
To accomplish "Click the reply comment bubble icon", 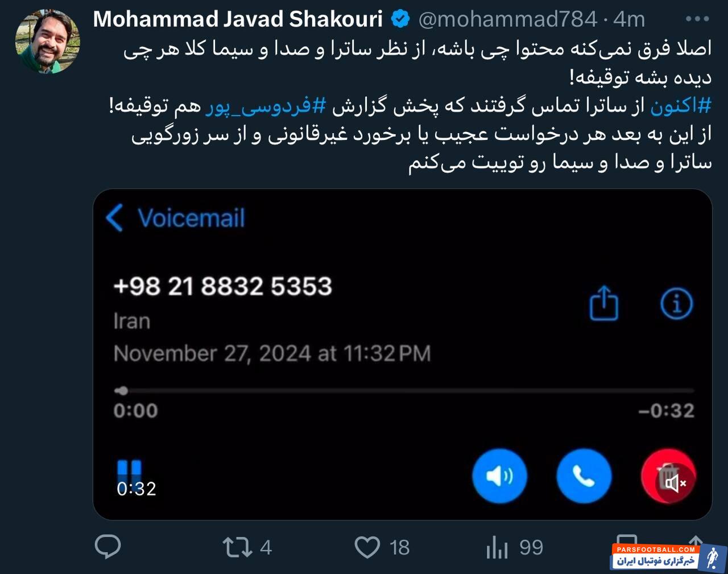I will [x=107, y=547].
